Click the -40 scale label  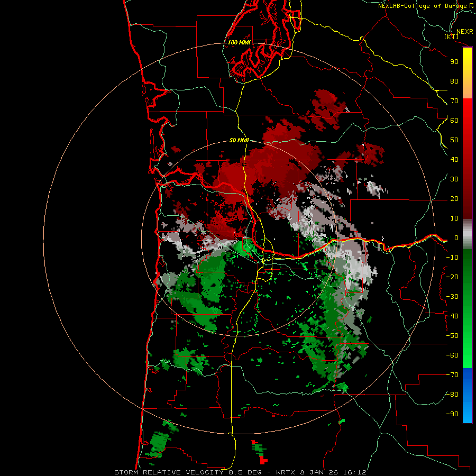[x=452, y=316]
